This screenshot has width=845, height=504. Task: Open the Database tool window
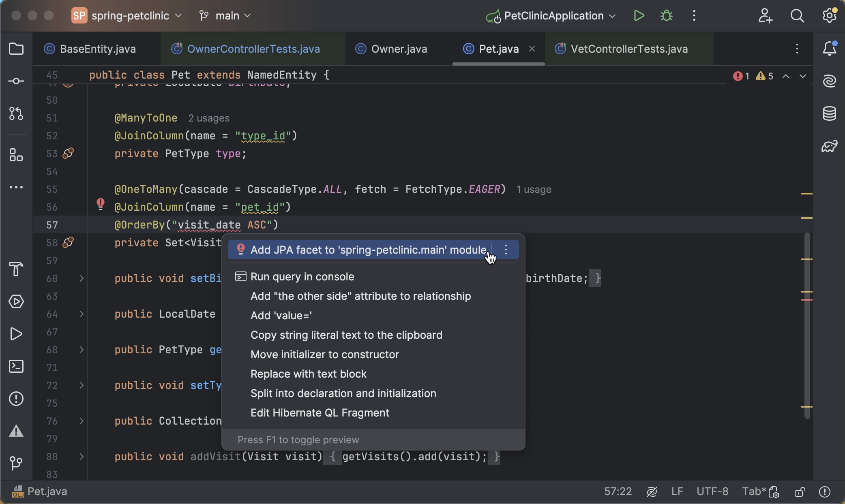point(830,114)
